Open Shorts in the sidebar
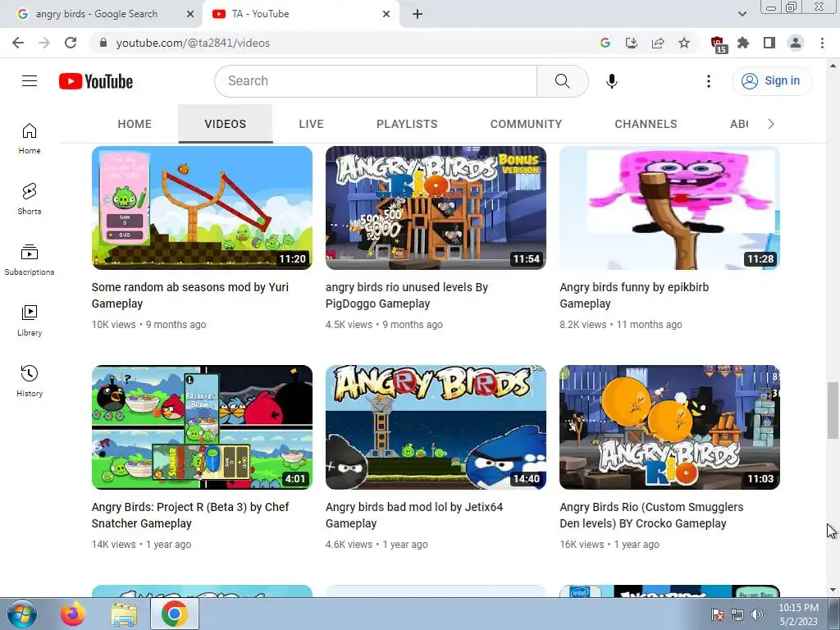Viewport: 840px width, 630px height. [x=30, y=199]
